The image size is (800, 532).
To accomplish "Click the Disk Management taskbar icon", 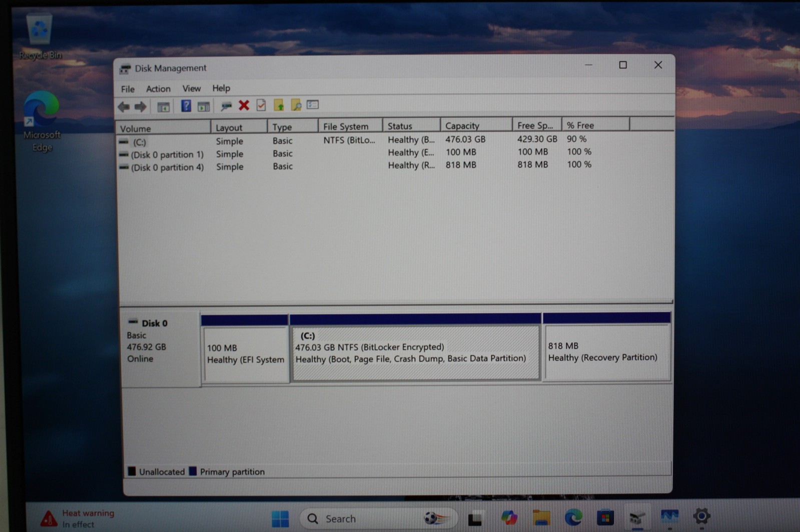I will click(637, 517).
